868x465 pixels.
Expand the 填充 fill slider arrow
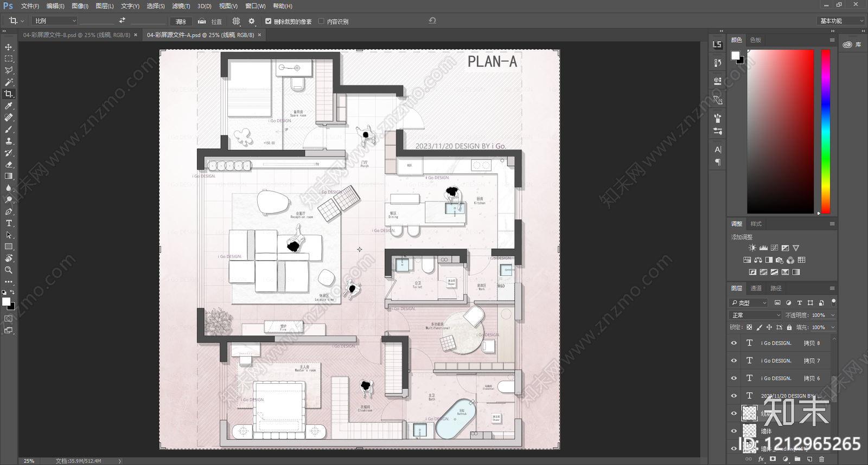(x=833, y=327)
